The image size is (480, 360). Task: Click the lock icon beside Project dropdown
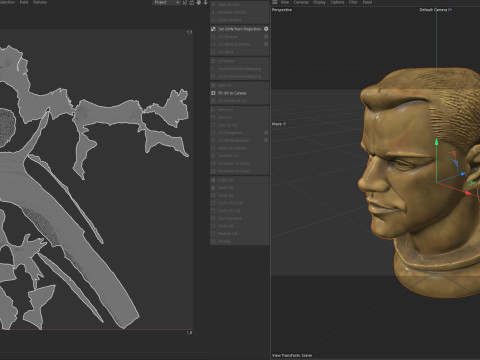tap(192, 2)
